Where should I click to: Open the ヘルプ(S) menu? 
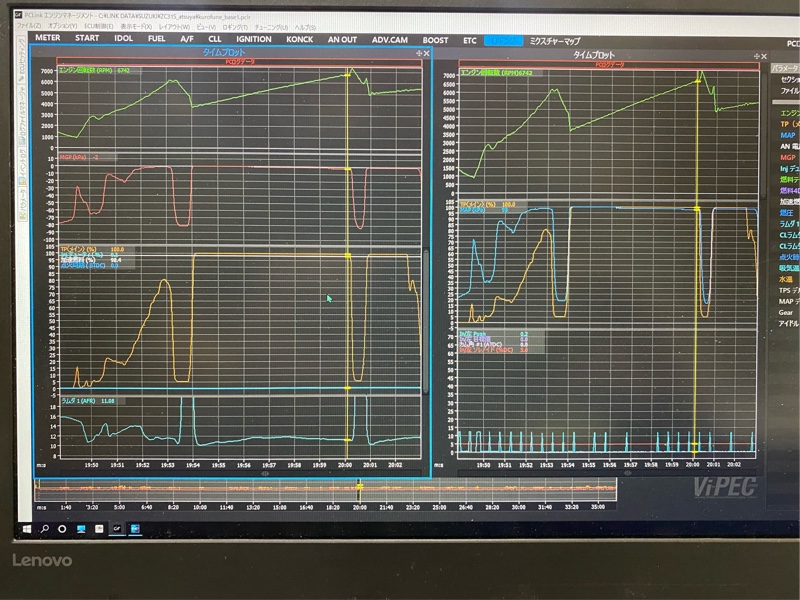(x=305, y=28)
